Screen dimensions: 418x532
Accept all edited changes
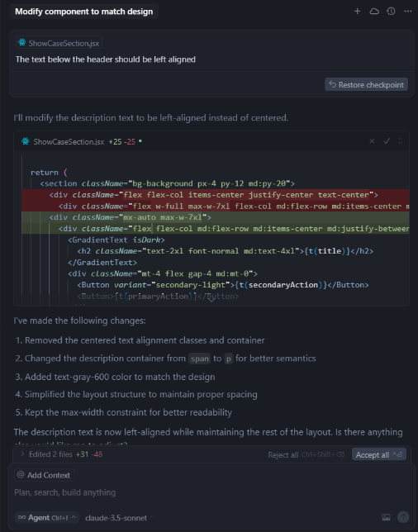pos(379,454)
